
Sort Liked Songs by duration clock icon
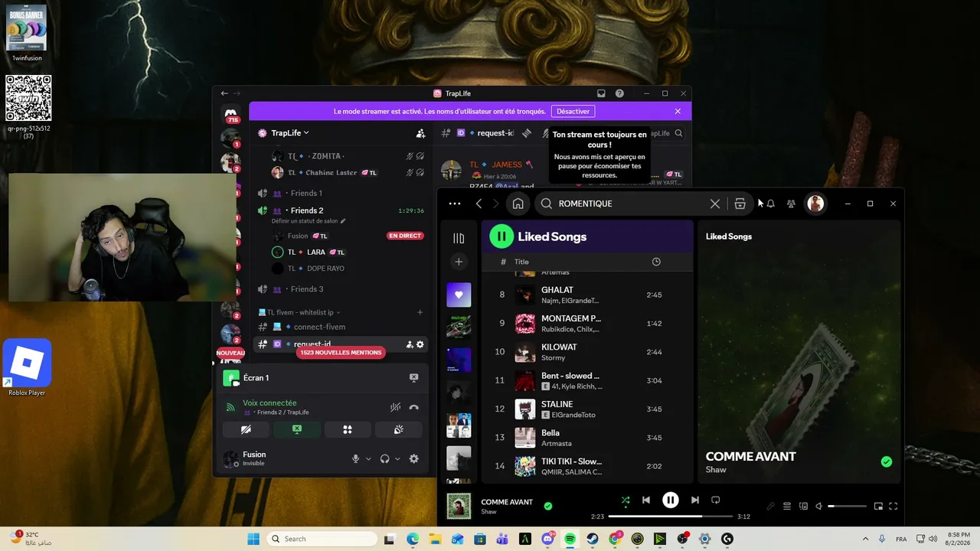coord(656,262)
